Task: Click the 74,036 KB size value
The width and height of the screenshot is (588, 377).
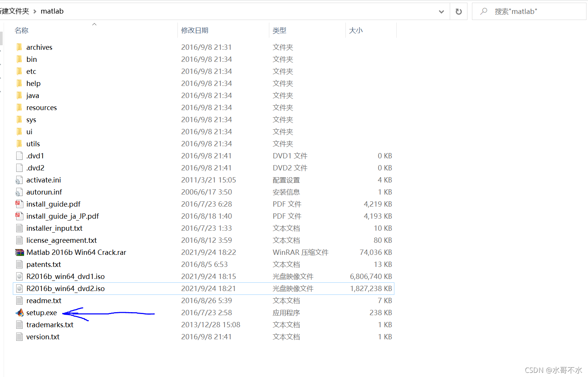Action: pyautogui.click(x=376, y=252)
